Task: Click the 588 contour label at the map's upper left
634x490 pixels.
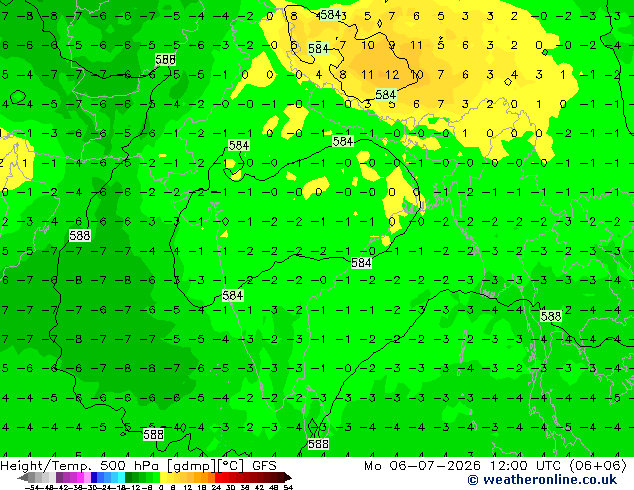Action: point(165,60)
